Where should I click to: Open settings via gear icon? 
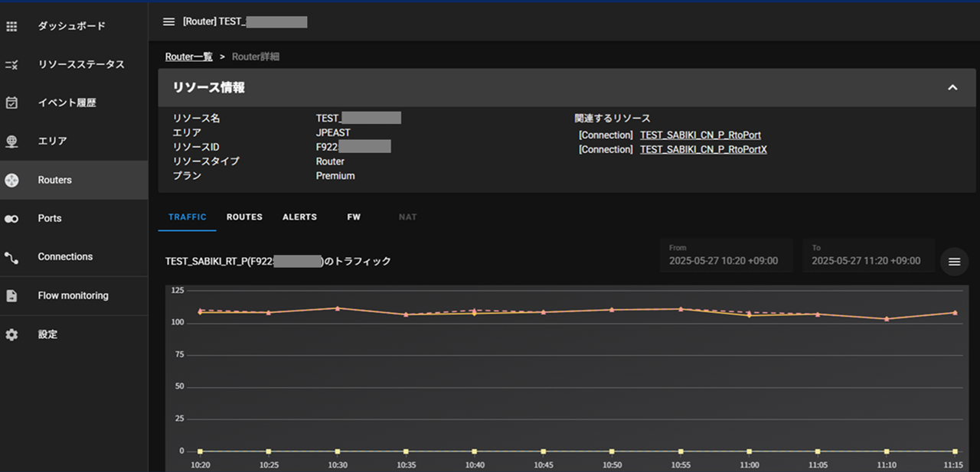click(x=11, y=335)
